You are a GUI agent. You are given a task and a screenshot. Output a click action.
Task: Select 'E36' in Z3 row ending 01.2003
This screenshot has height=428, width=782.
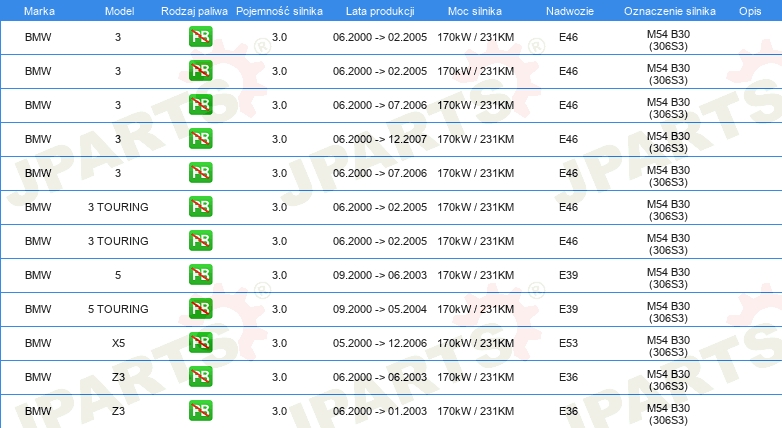[568, 411]
